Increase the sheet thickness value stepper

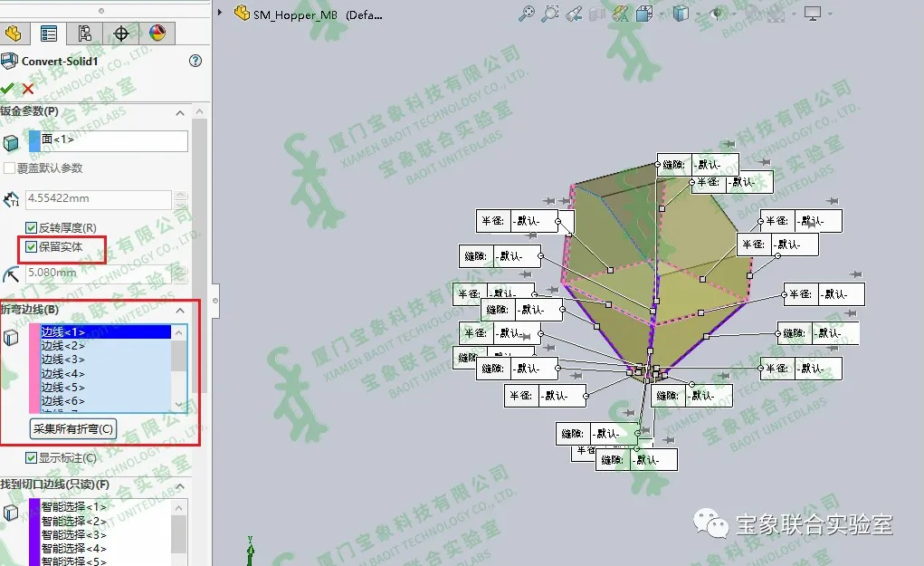click(x=181, y=195)
